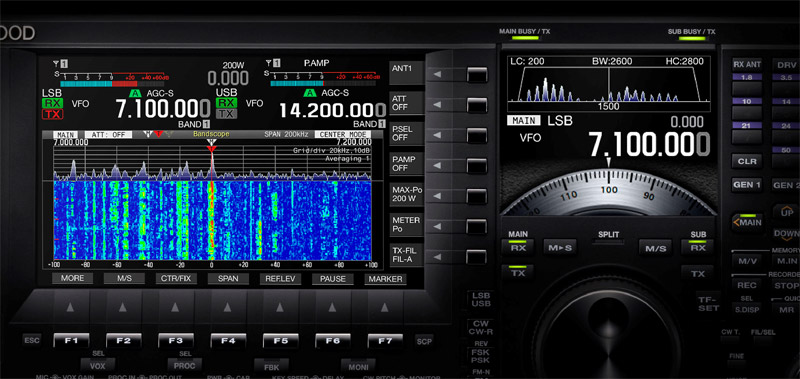Select the SPAN softkey on the bandscope
This screenshot has height=379, width=800.
[x=228, y=279]
